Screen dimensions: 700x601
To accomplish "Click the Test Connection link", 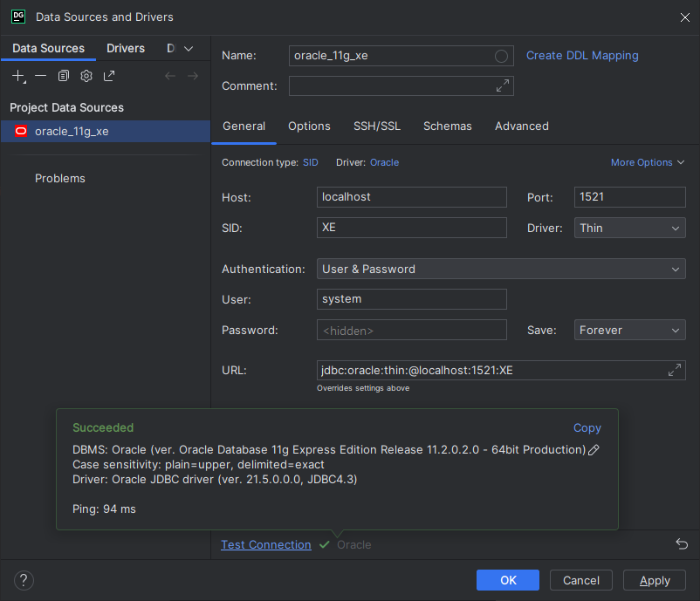I will (x=266, y=545).
